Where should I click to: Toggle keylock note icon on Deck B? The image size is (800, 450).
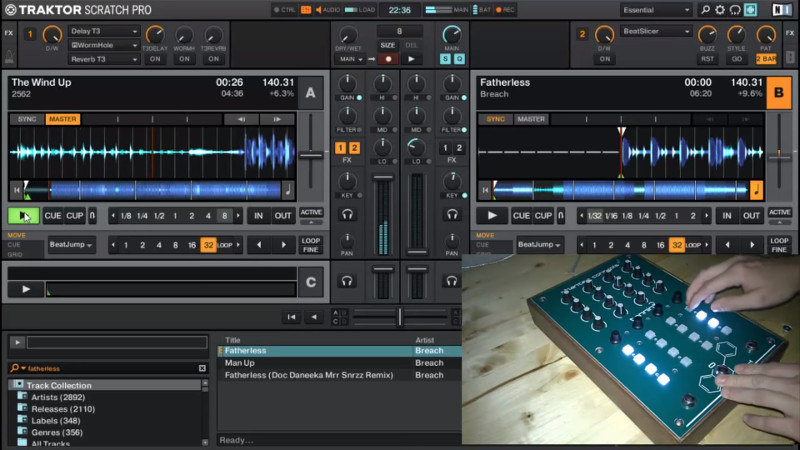coord(755,189)
